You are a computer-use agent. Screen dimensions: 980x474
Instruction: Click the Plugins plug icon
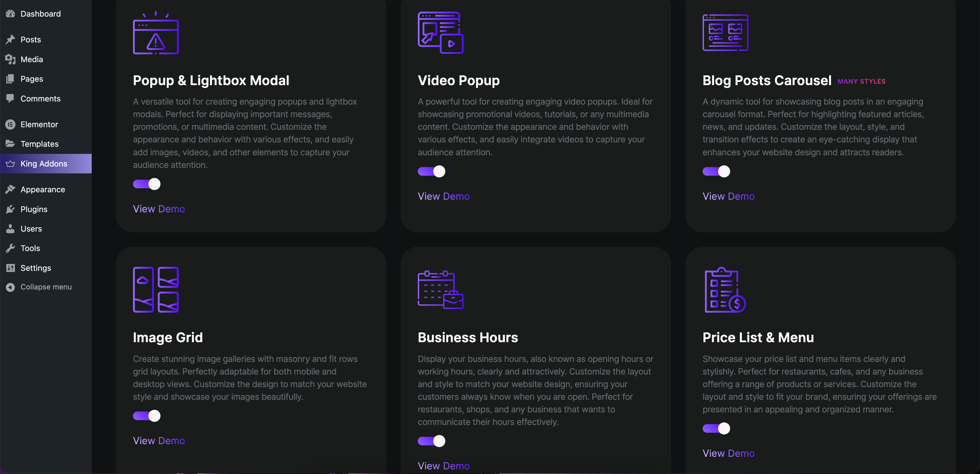pos(10,209)
